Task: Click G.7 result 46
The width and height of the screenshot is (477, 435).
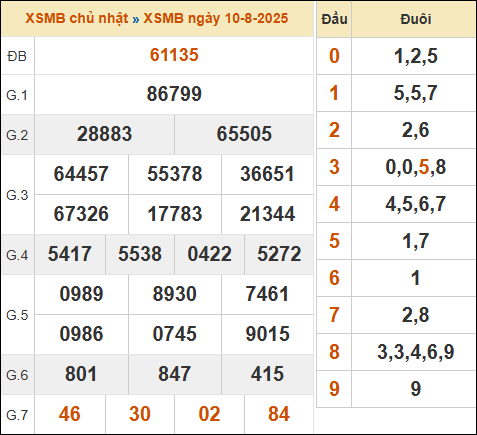Action: pyautogui.click(x=70, y=414)
